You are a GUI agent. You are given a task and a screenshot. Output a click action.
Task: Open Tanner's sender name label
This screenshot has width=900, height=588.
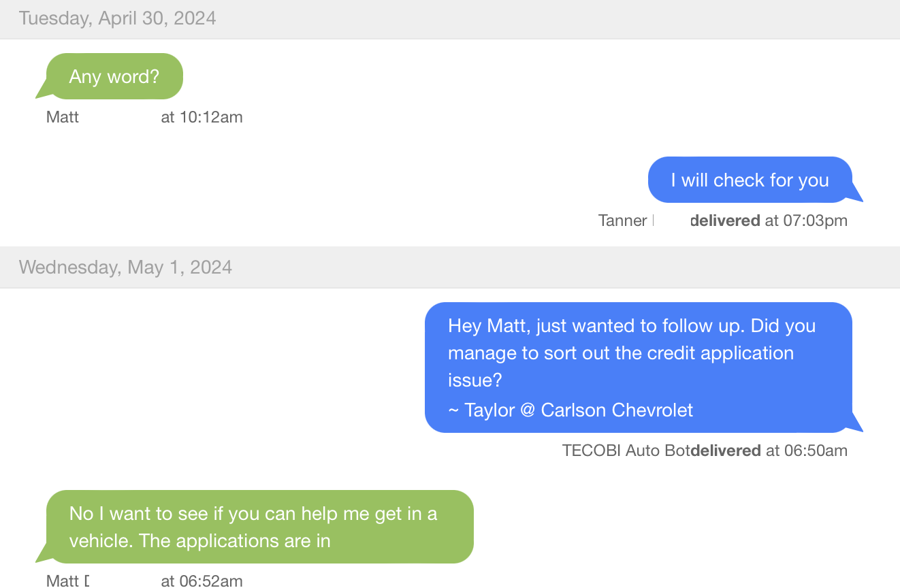pos(622,220)
